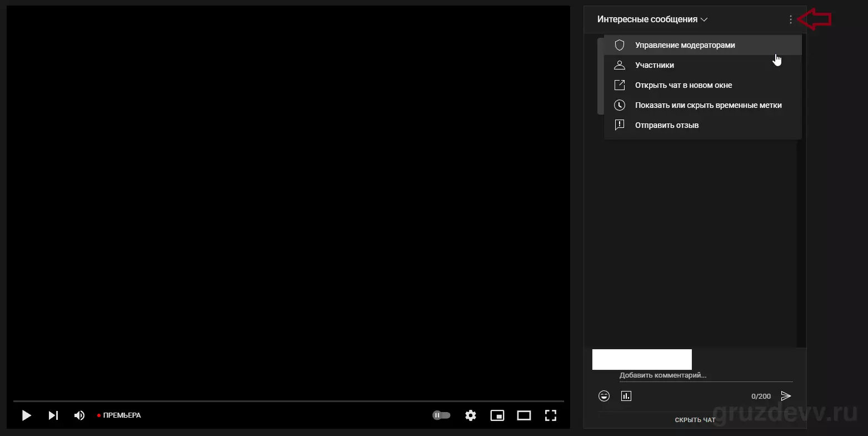Viewport: 868px width, 436px height.
Task: Send the chat message
Action: click(x=786, y=396)
